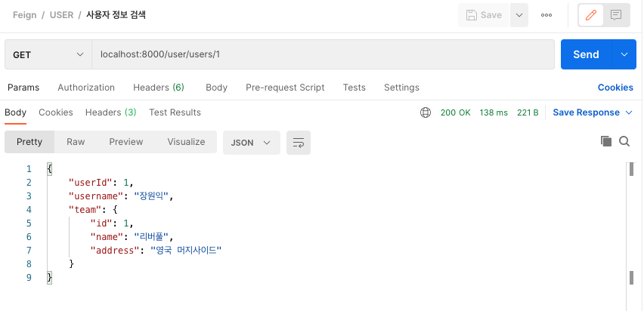The height and width of the screenshot is (311, 644).
Task: Open the Tests tab
Action: tap(354, 88)
